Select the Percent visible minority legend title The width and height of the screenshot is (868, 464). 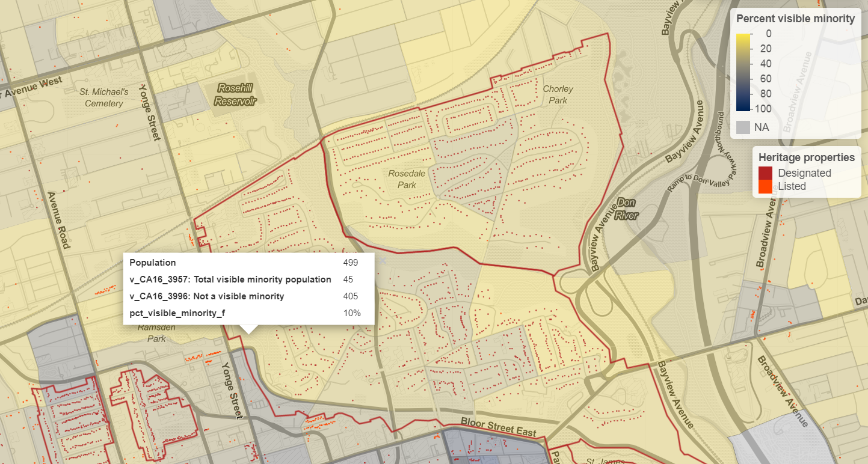(x=795, y=19)
